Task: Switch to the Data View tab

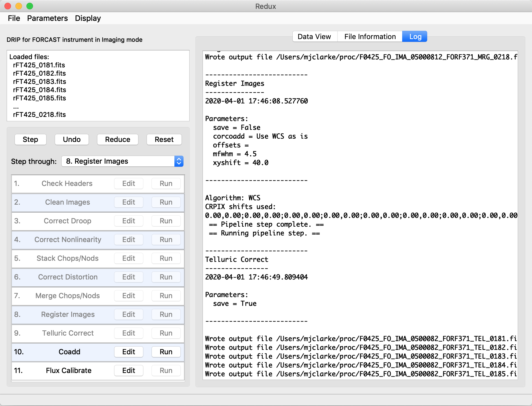Action: click(x=314, y=36)
